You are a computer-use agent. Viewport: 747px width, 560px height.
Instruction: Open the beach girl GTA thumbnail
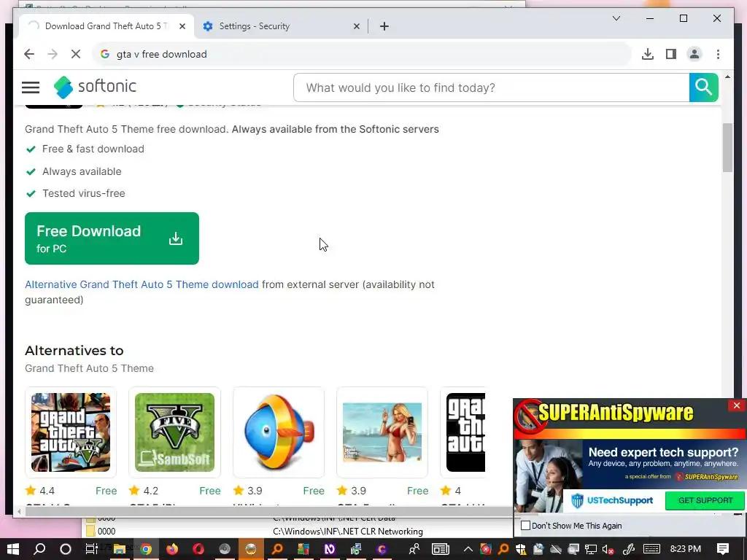(x=382, y=432)
